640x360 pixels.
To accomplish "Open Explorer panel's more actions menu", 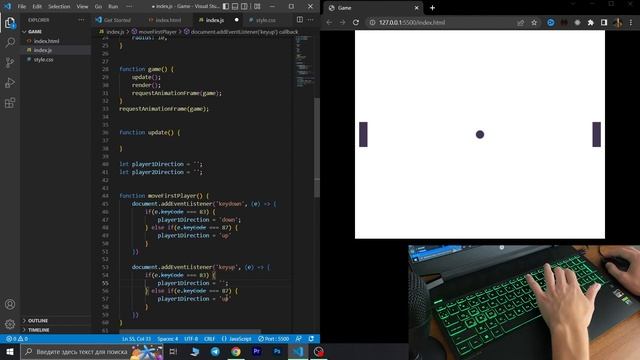I will tap(81, 20).
